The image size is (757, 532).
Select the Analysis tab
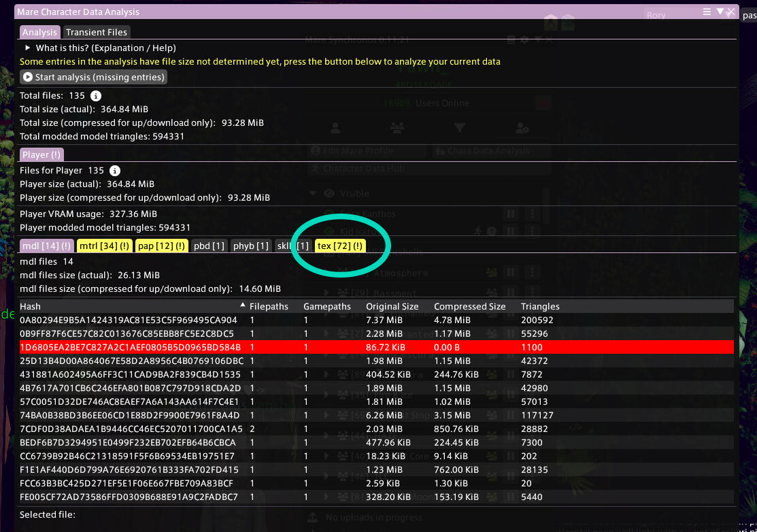(x=39, y=32)
